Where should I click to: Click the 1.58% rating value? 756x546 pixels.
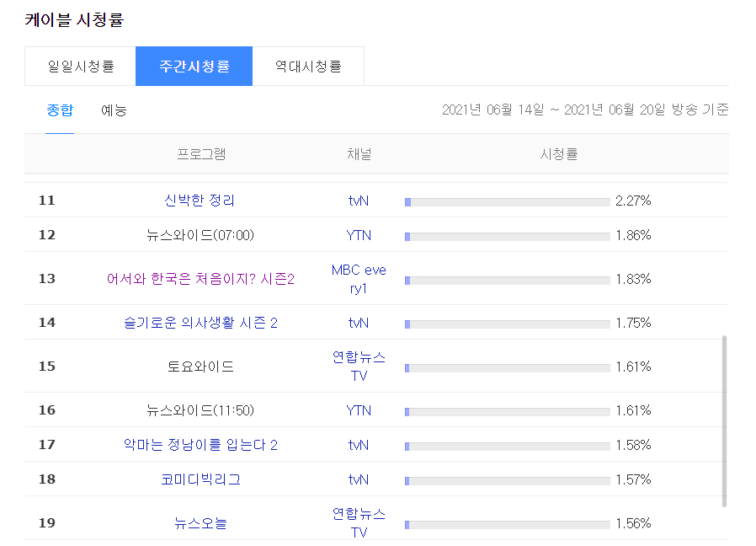(x=633, y=445)
